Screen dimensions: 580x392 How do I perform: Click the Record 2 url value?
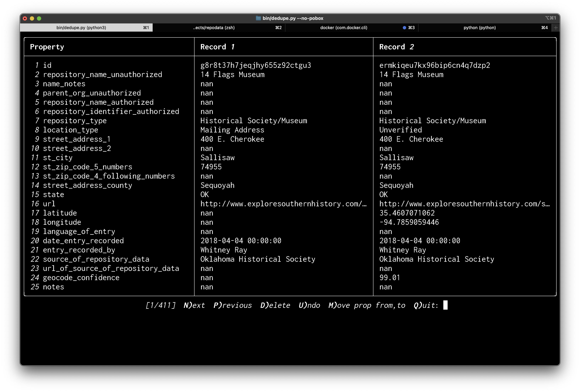[464, 204]
